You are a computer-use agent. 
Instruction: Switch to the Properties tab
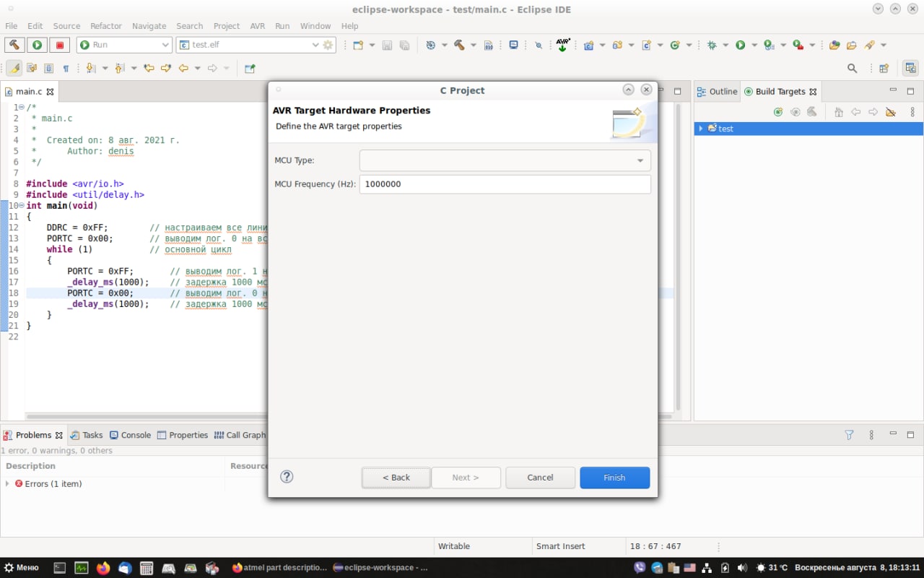point(183,435)
